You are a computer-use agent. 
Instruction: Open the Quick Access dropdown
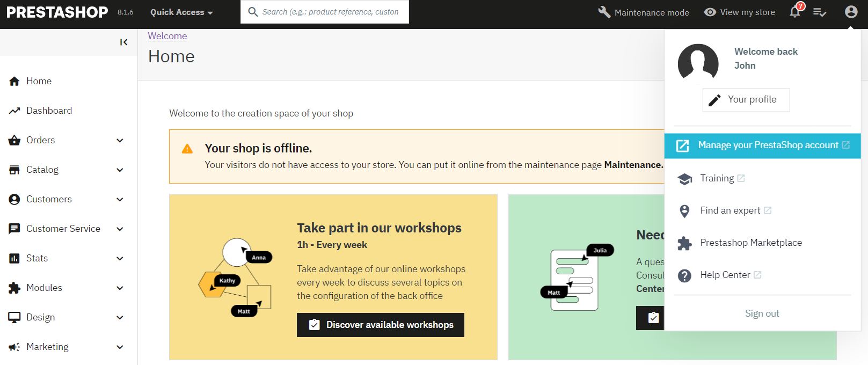pos(181,12)
